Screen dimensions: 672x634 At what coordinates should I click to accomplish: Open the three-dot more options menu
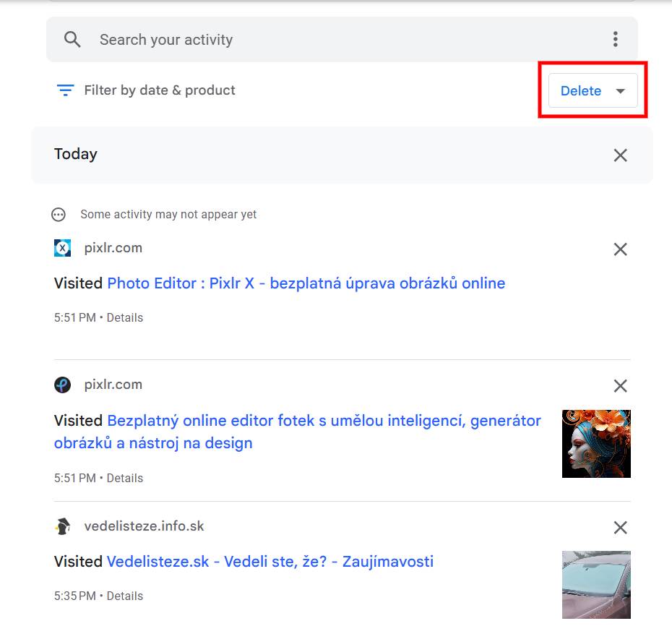click(x=615, y=39)
